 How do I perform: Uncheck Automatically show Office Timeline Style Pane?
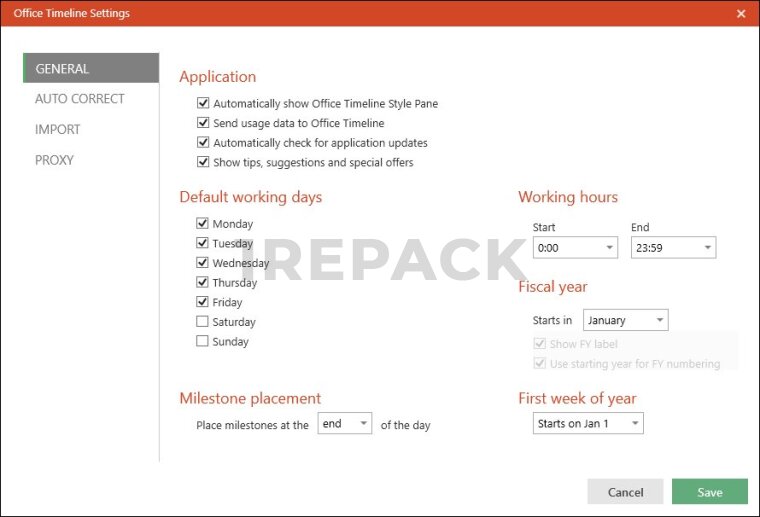coord(203,103)
